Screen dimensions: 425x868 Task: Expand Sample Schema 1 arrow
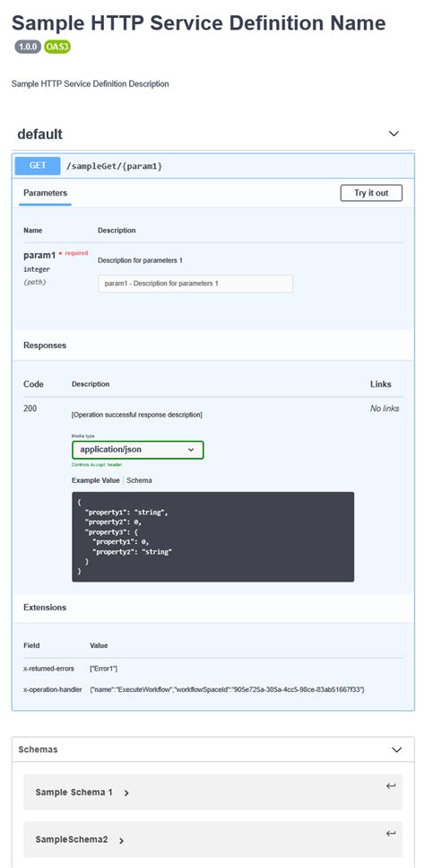pos(126,793)
